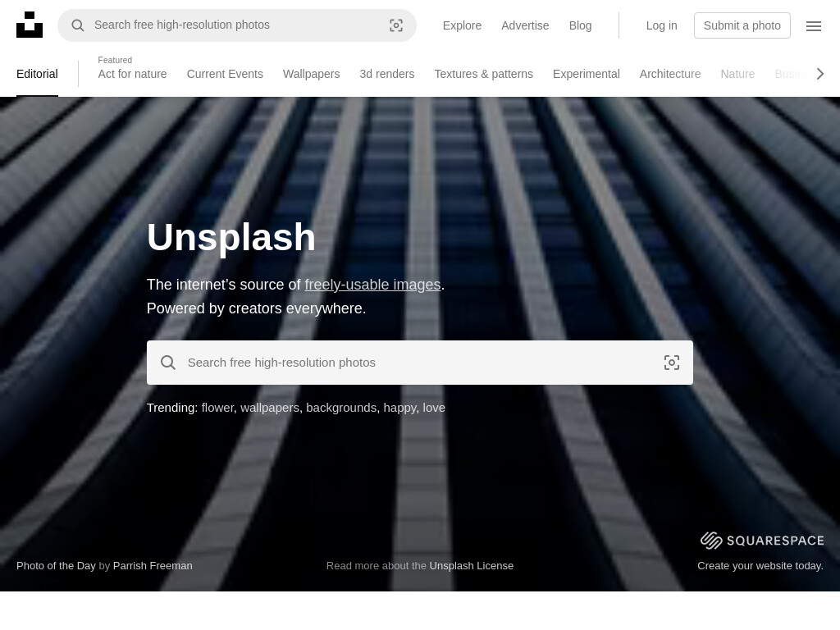Go to the Advertise page
This screenshot has width=840, height=630.
tap(525, 25)
